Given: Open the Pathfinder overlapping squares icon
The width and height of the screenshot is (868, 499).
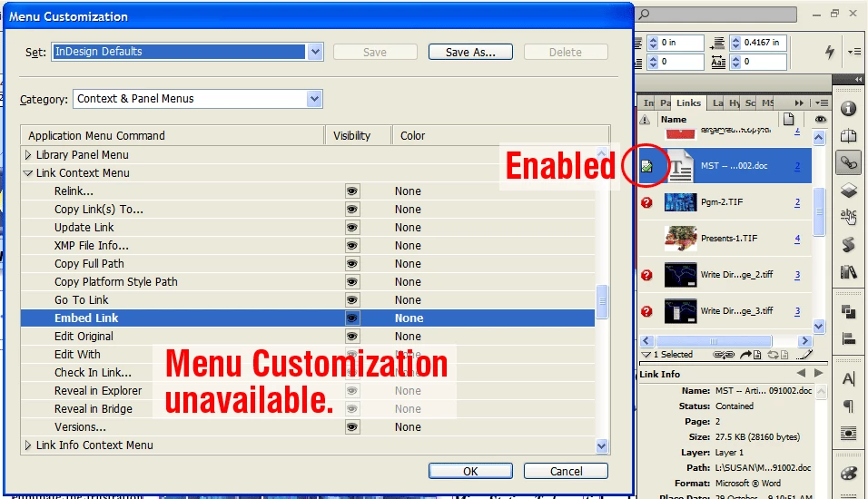Looking at the screenshot, I should (x=848, y=311).
